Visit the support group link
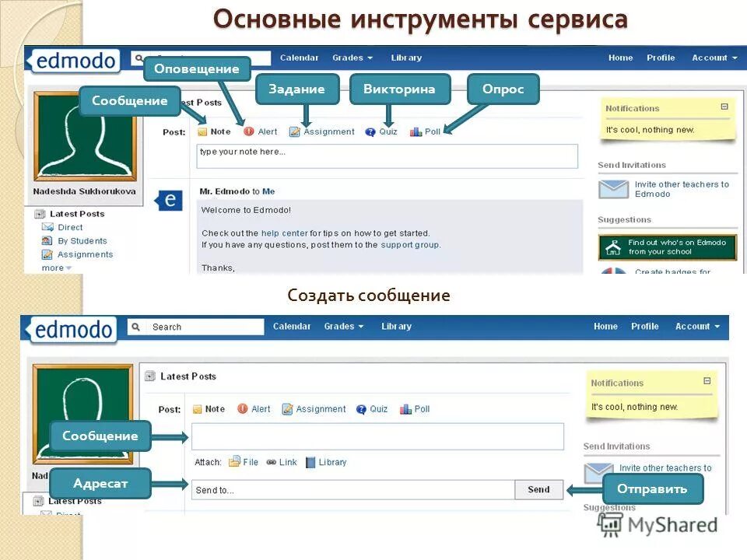Screen dimensions: 747x560 point(405,244)
